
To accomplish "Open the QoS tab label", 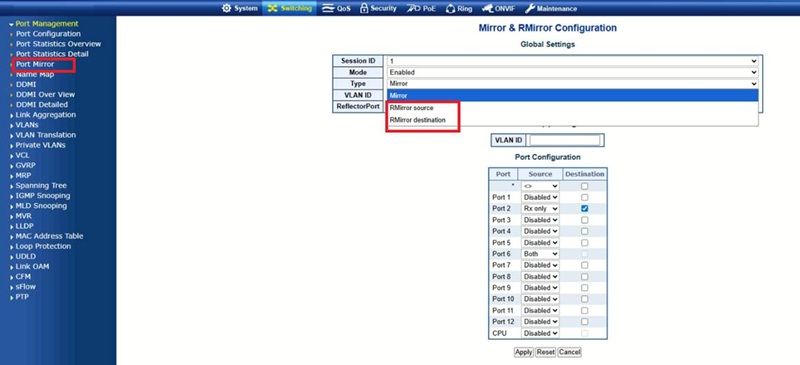I will point(343,8).
